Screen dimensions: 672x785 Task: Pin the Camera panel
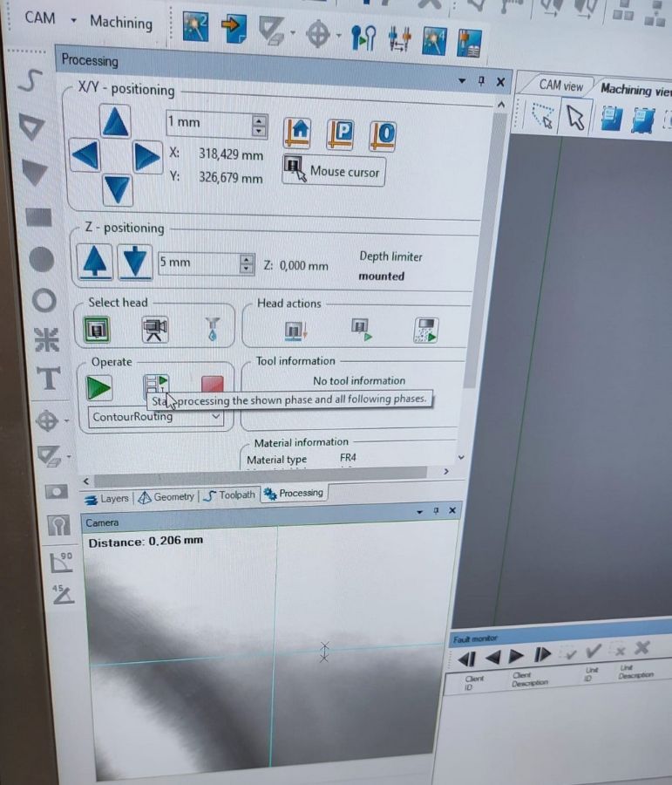(436, 510)
